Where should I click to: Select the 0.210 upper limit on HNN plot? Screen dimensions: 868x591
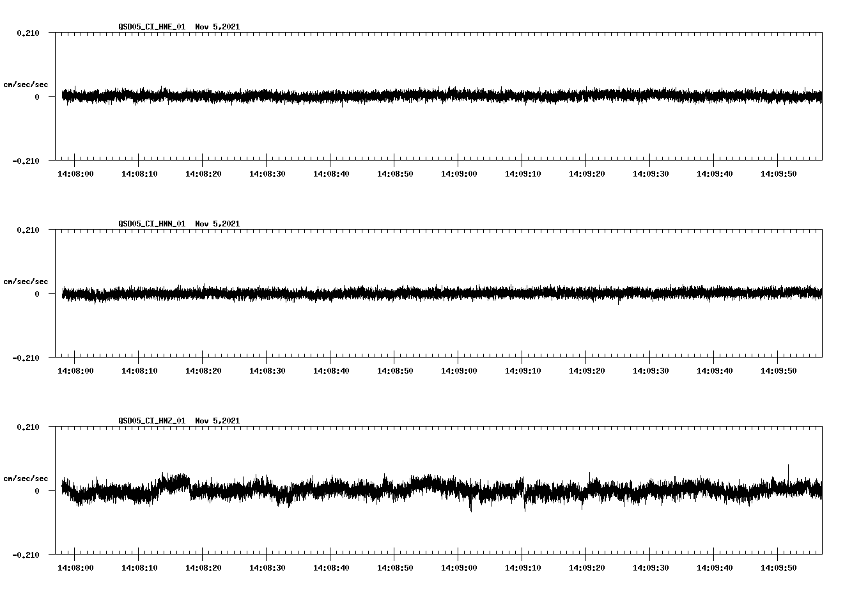click(27, 230)
